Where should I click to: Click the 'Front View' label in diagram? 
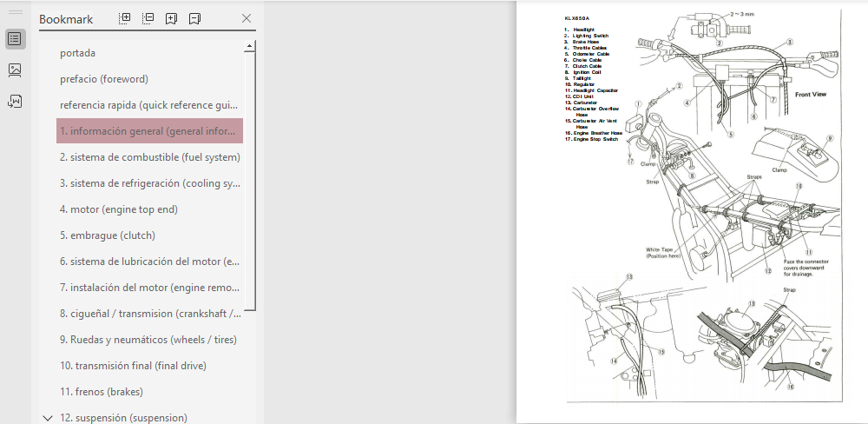811,95
